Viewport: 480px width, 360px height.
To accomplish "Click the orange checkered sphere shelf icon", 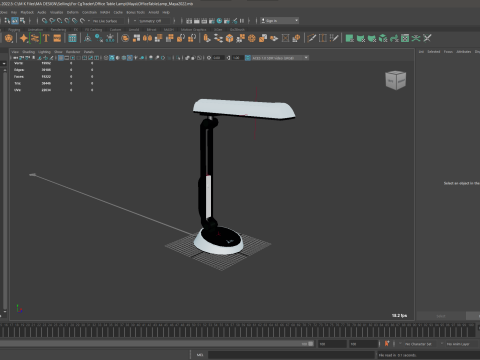I will 252,38.
